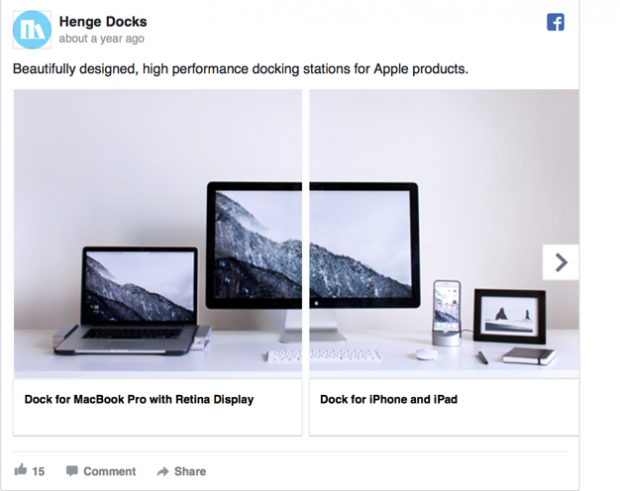The width and height of the screenshot is (620, 491).
Task: Click the framed picture in the carousel image
Action: [510, 316]
